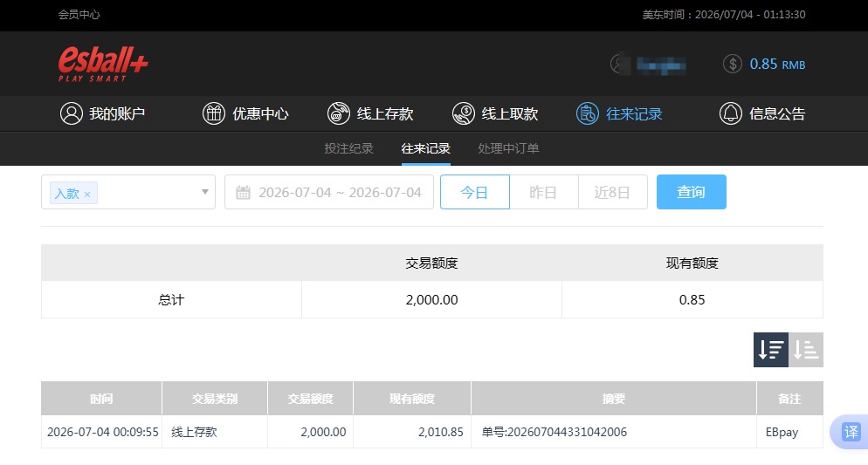Open the floating translate widget
The height and width of the screenshot is (465, 868).
pyautogui.click(x=851, y=431)
